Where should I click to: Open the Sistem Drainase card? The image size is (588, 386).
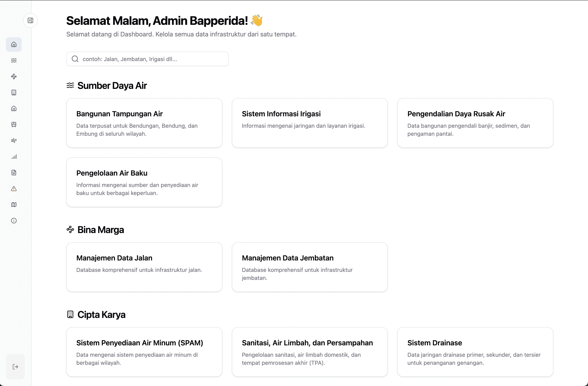point(475,352)
